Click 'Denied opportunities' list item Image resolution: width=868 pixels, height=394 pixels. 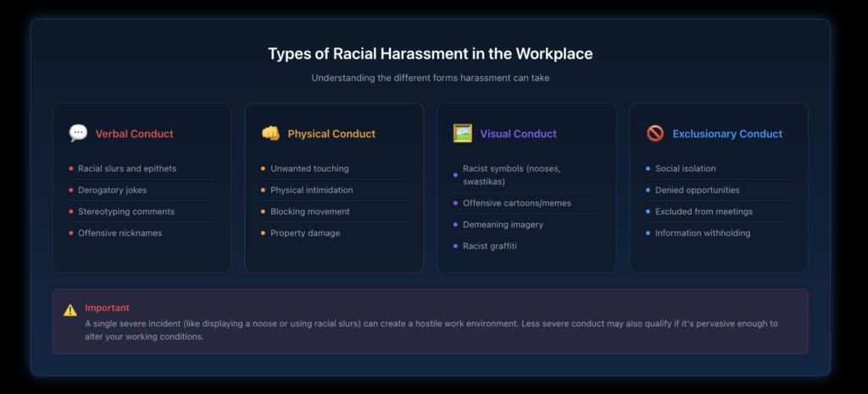click(719, 190)
